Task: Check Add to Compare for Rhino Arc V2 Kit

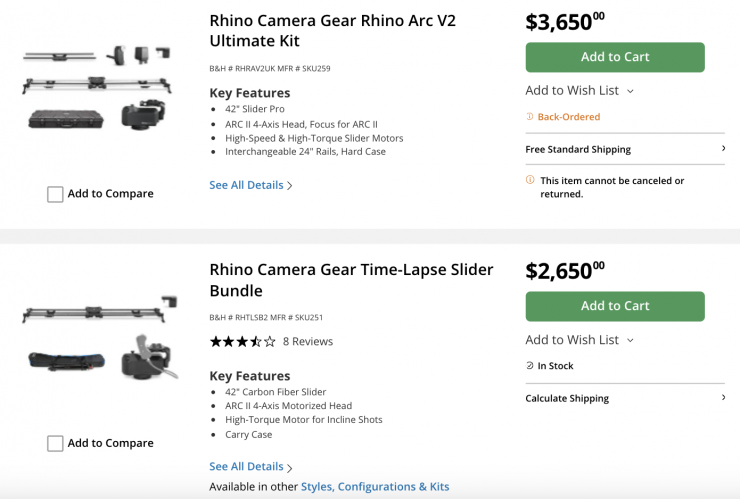Action: (x=56, y=194)
